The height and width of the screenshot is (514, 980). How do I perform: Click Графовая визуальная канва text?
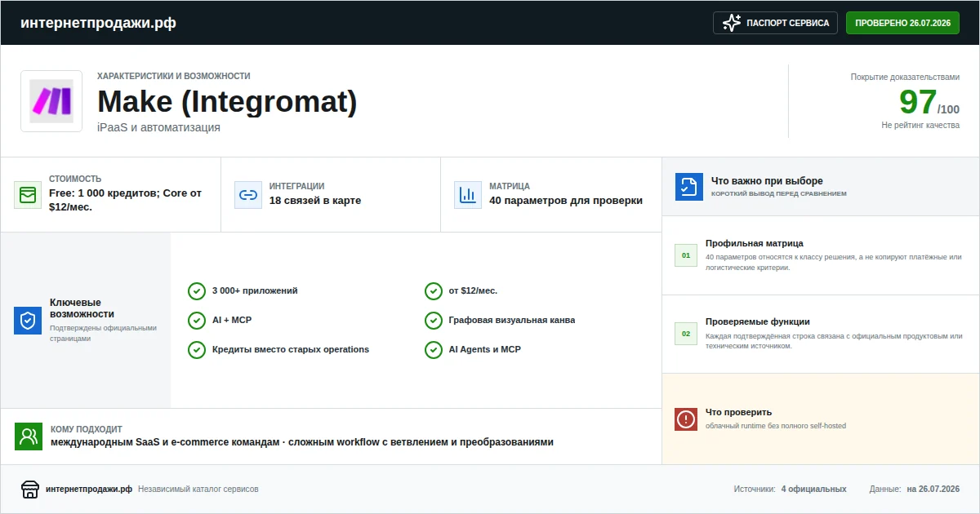point(512,320)
